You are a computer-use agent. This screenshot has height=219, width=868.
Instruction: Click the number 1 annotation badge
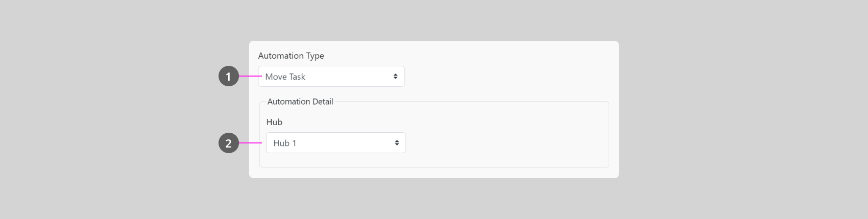[x=228, y=77]
